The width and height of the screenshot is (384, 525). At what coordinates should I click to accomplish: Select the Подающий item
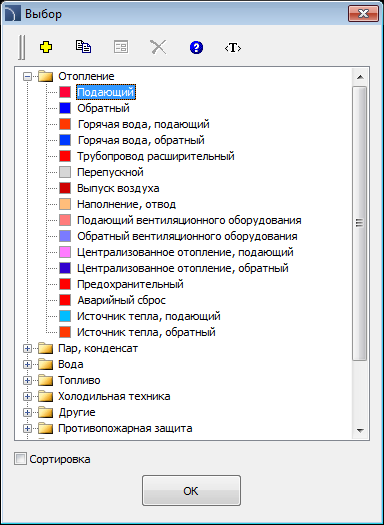tap(106, 92)
